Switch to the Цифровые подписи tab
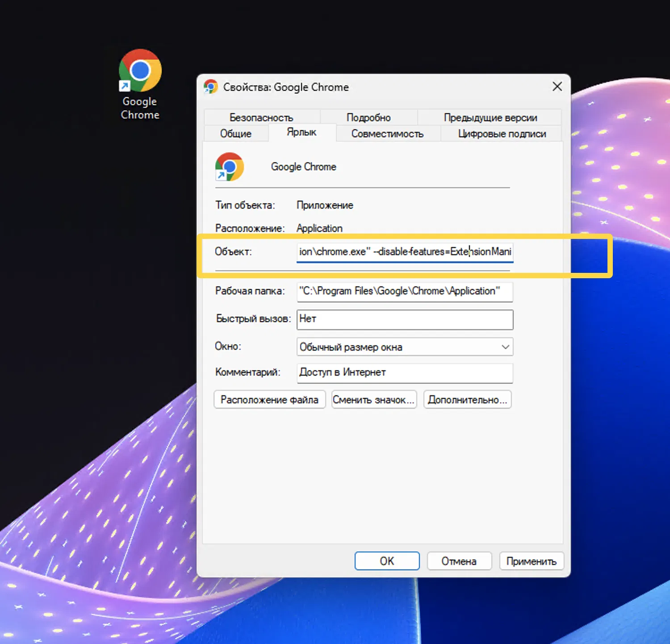 tap(502, 134)
